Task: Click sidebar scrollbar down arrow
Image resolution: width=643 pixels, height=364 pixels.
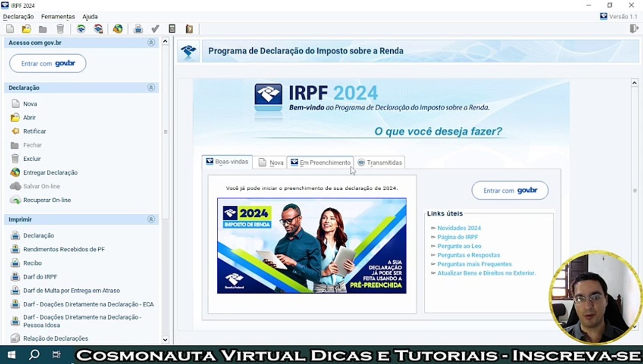Action: tap(165, 340)
